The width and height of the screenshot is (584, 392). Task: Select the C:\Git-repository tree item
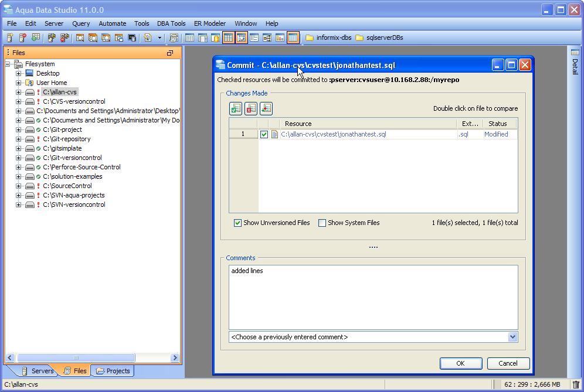(x=67, y=139)
